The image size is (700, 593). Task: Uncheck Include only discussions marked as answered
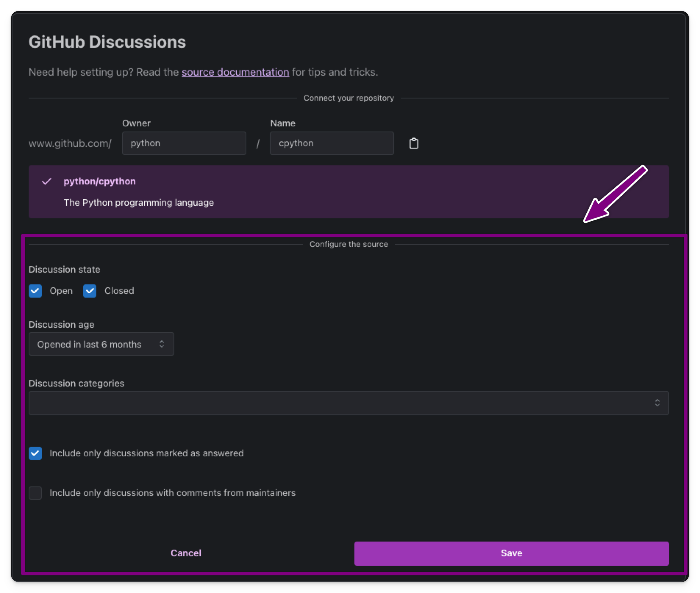tap(35, 453)
